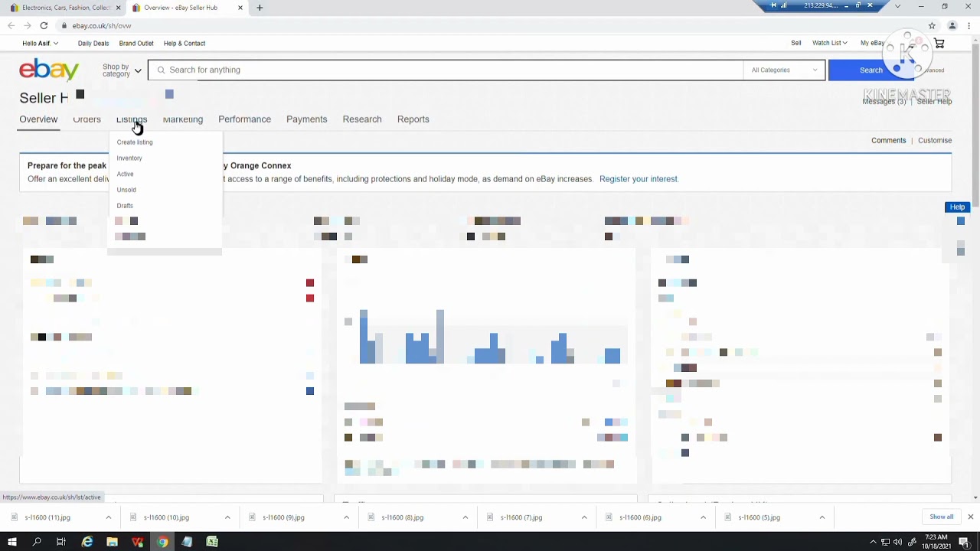Screen dimensions: 980x551
Task: Click the blue Search button
Action: click(871, 70)
